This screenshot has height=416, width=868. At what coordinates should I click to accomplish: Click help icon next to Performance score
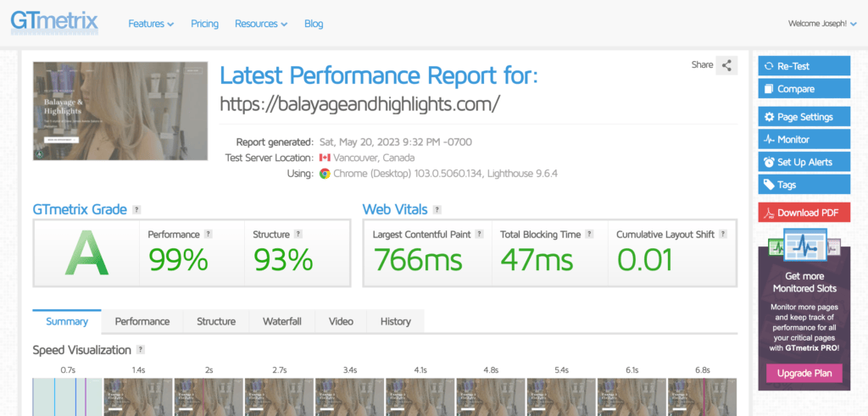(209, 234)
